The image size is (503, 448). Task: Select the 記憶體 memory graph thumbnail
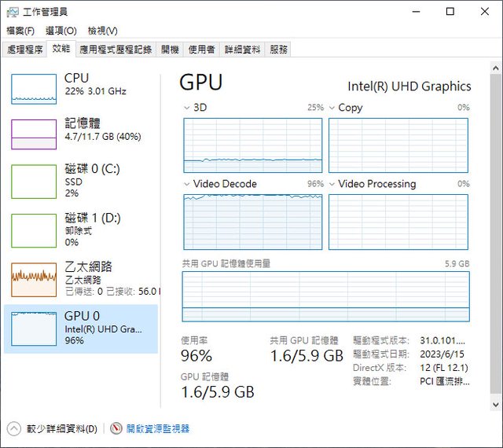pos(34,134)
